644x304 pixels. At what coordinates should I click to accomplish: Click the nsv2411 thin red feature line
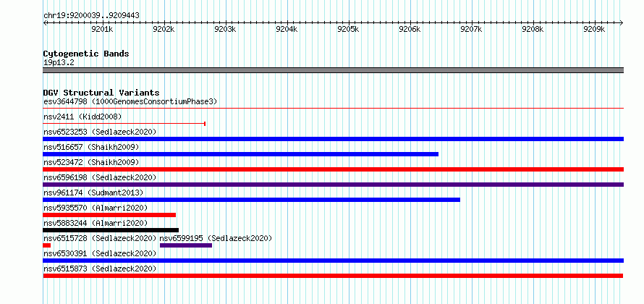pos(124,123)
